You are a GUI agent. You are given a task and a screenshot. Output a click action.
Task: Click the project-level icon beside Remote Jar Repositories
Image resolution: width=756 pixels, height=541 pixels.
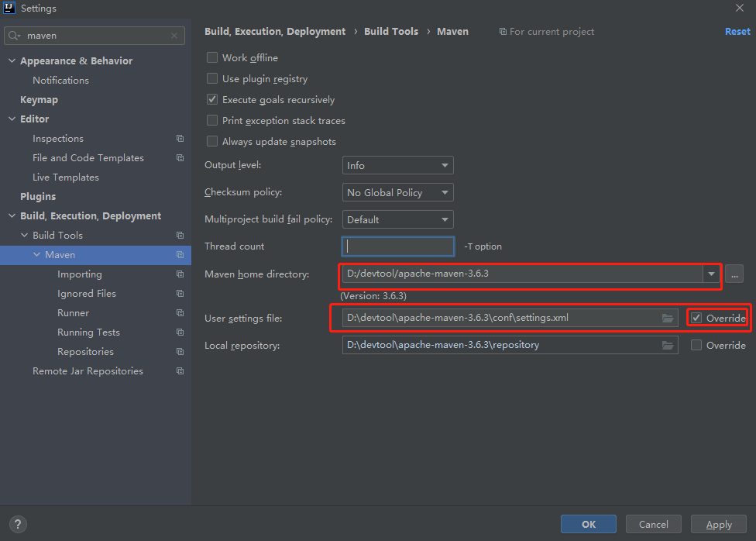[x=180, y=371]
